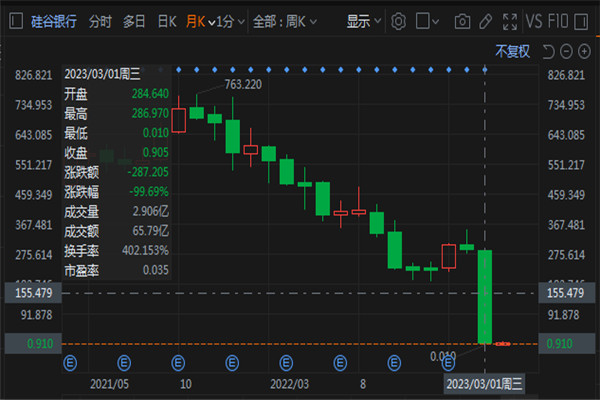Select the 2023/03 large green candlestick

[x=485, y=297]
